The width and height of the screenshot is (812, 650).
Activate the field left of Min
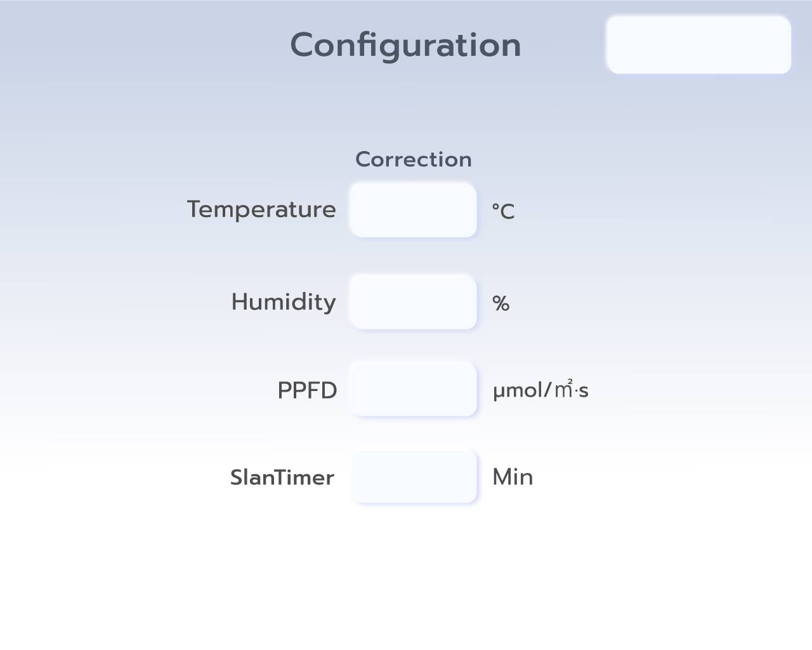pos(414,477)
